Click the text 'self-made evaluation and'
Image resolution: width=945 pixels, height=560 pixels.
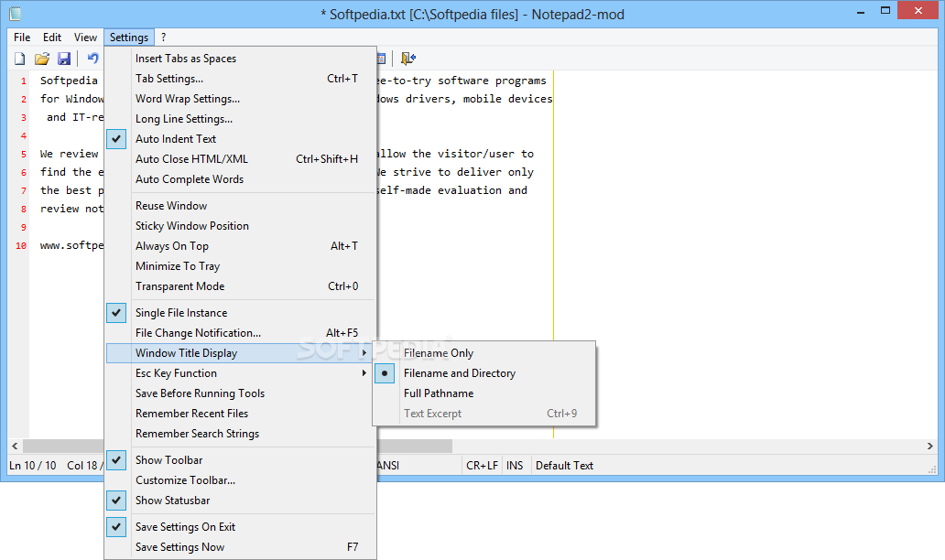click(x=452, y=190)
